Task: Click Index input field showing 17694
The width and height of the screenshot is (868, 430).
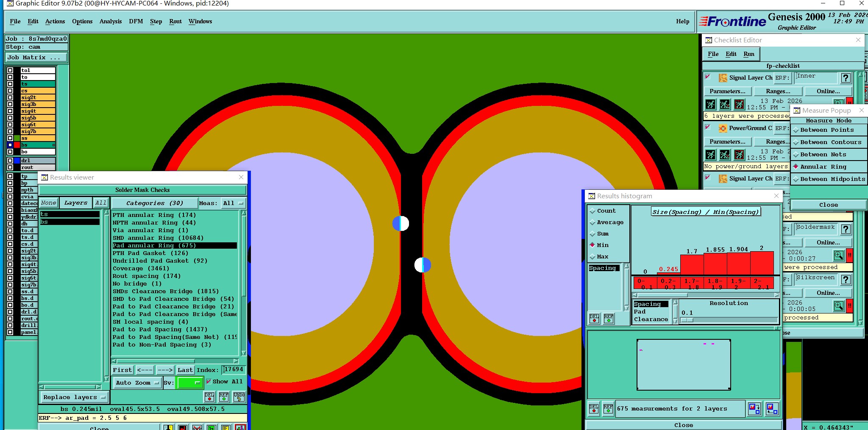Action: [234, 370]
